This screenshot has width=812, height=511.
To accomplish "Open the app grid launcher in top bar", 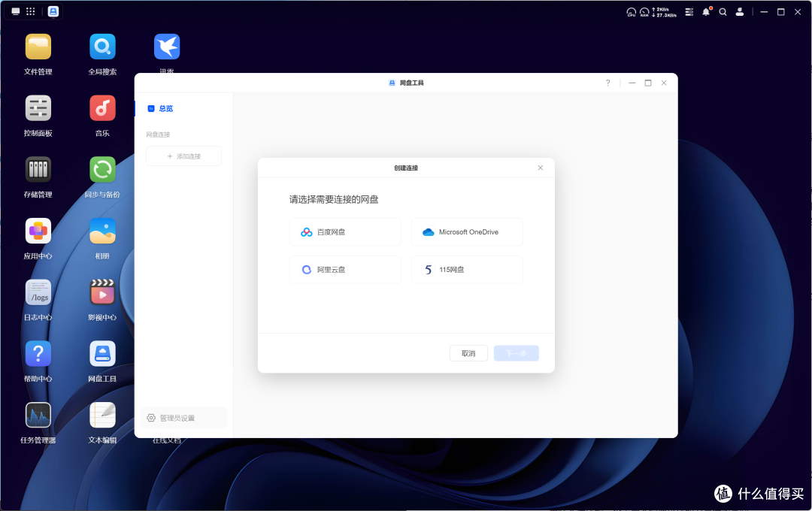I will pos(31,11).
